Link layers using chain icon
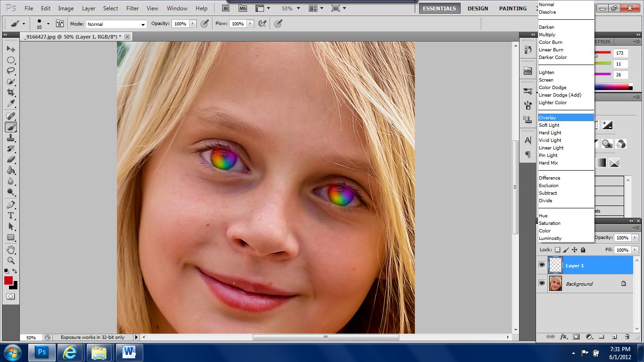644x362 pixels. (550, 337)
